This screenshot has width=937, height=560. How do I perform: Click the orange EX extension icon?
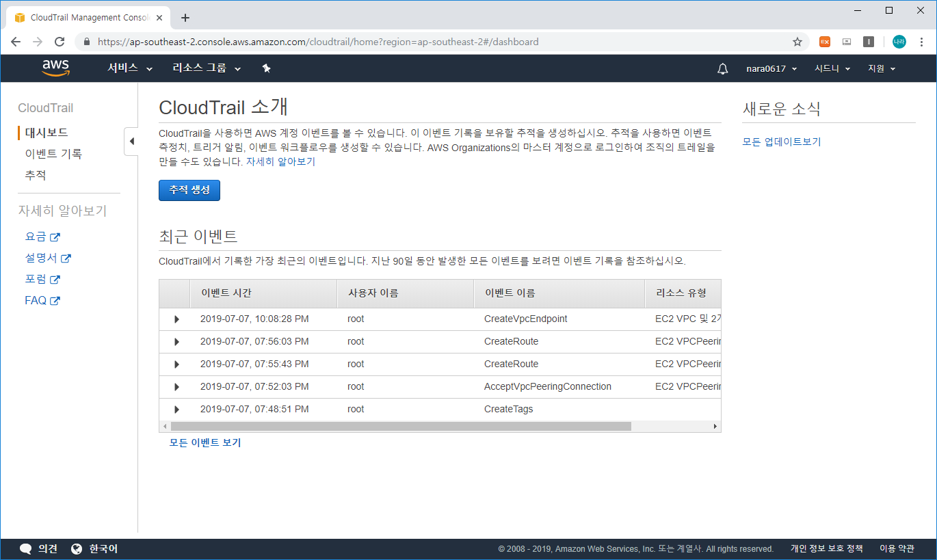click(825, 42)
